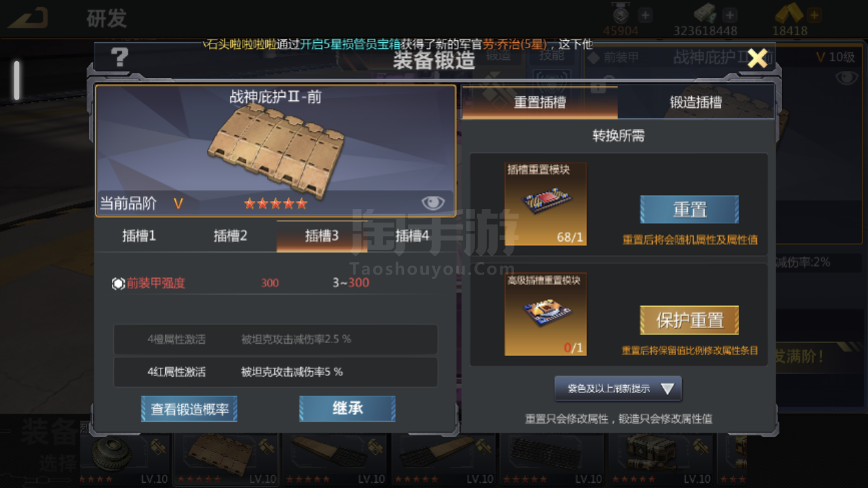Click the blue 重置 button
The height and width of the screenshot is (488, 868).
[x=690, y=210]
